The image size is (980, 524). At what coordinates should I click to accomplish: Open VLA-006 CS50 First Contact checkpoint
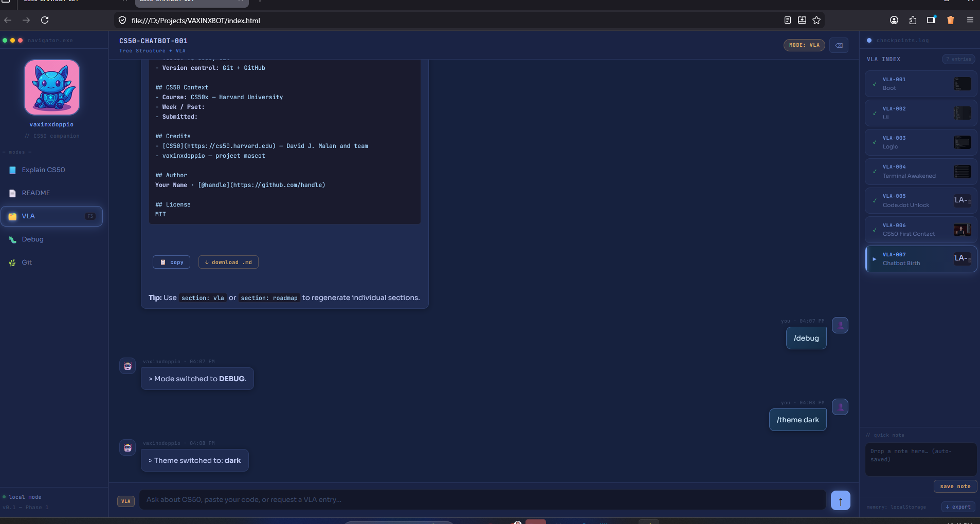920,230
